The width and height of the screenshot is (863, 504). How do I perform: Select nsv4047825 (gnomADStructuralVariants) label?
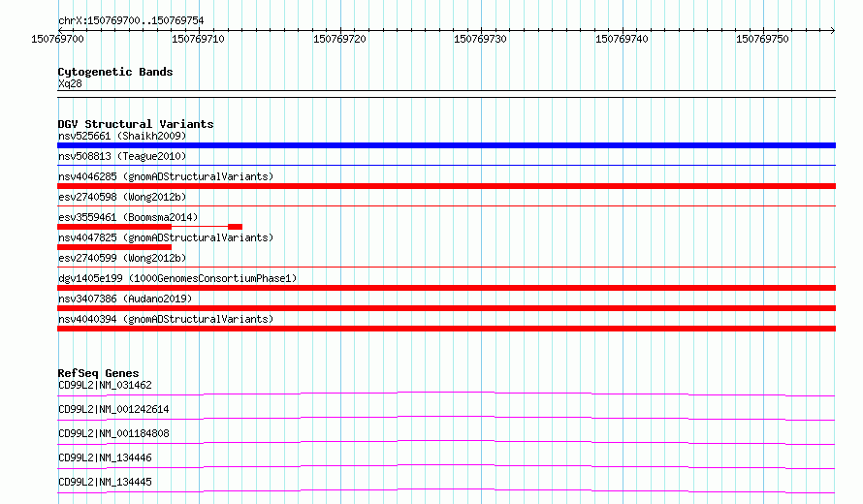(166, 237)
